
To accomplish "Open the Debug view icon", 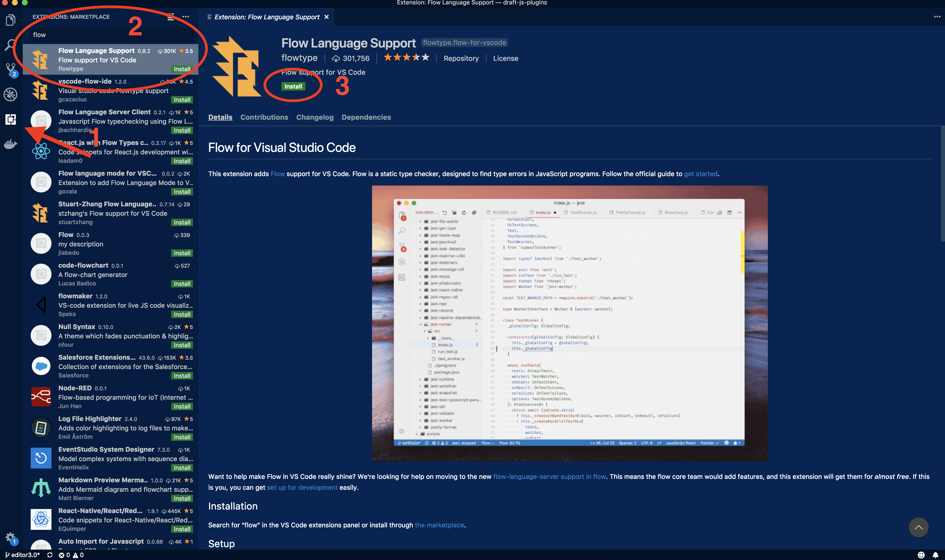I will pyautogui.click(x=11, y=94).
